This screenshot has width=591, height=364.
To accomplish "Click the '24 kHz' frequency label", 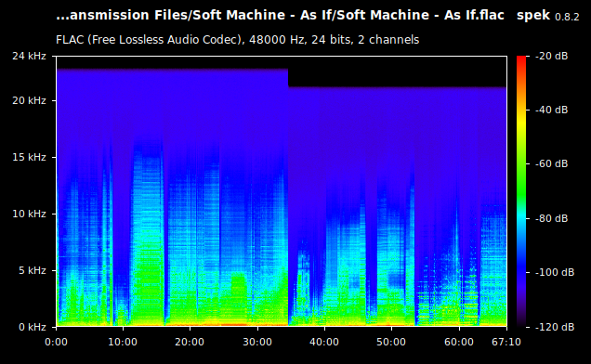I will tap(29, 56).
